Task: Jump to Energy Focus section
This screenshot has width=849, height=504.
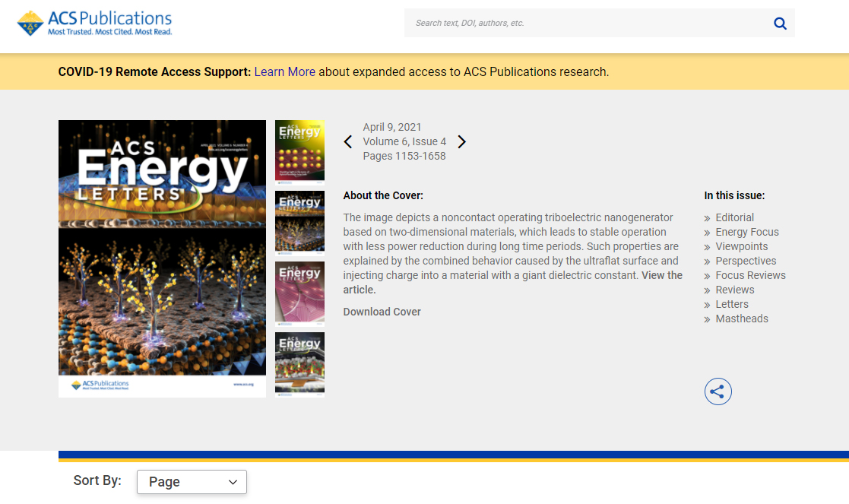Action: click(x=746, y=233)
